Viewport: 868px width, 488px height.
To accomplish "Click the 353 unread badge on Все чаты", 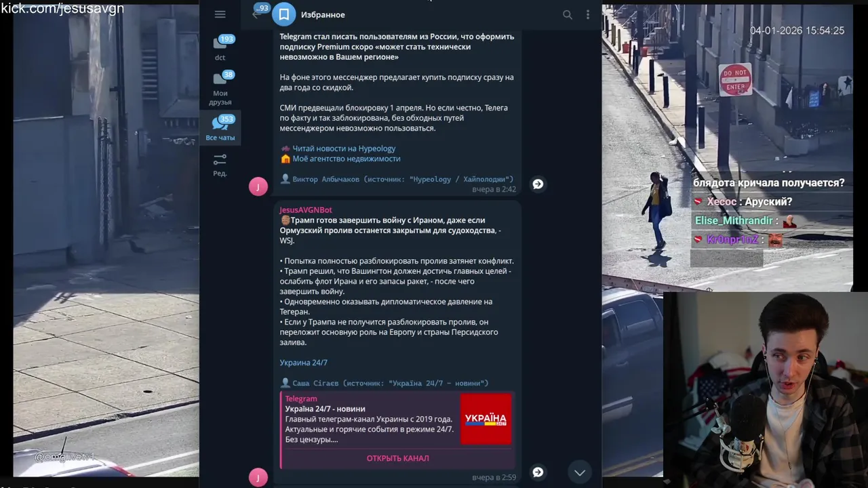I will pyautogui.click(x=226, y=119).
